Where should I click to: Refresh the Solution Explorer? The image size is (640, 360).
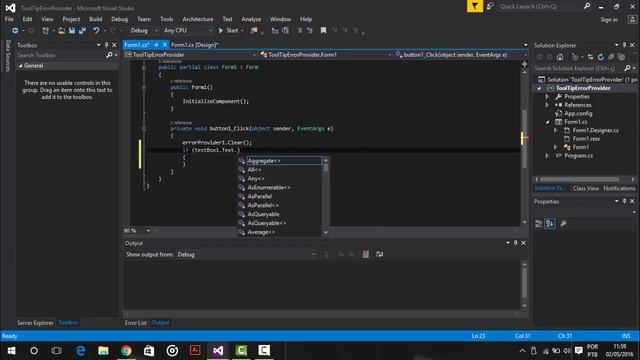point(600,57)
